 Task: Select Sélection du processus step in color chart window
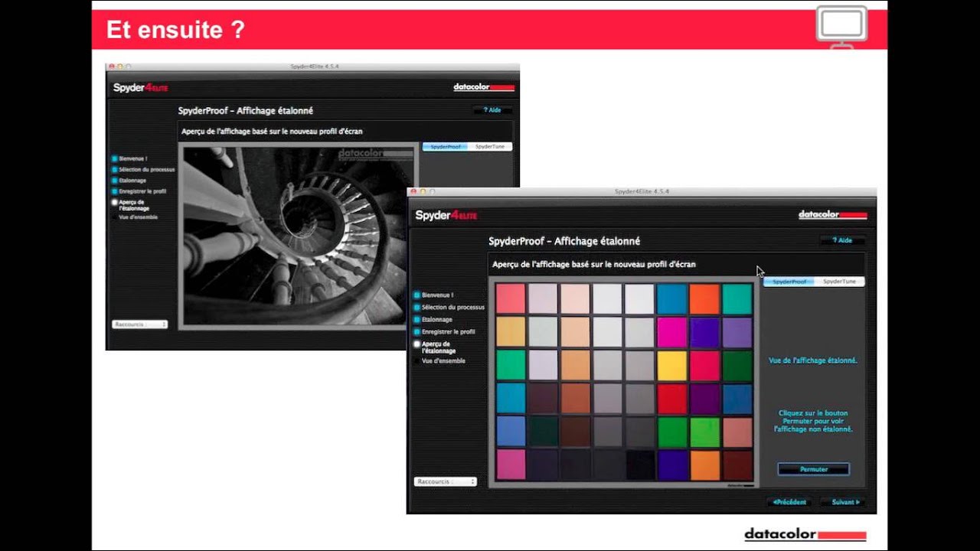[449, 307]
